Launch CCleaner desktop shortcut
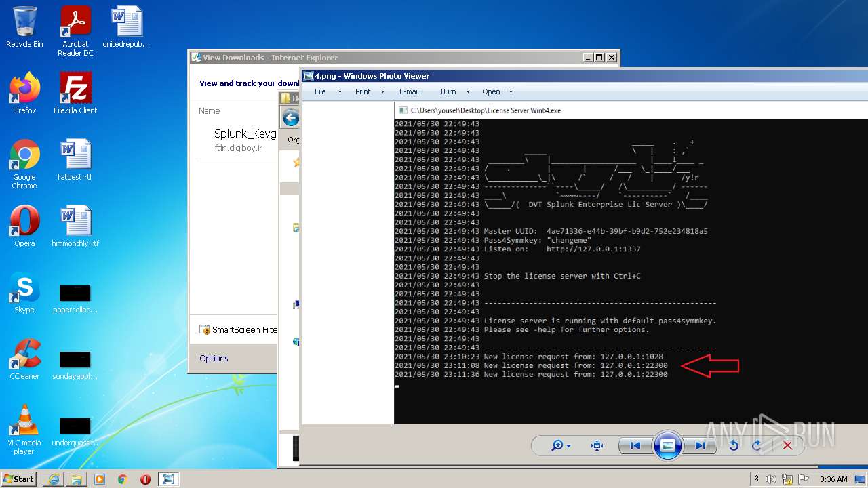Image resolution: width=868 pixels, height=488 pixels. click(24, 359)
